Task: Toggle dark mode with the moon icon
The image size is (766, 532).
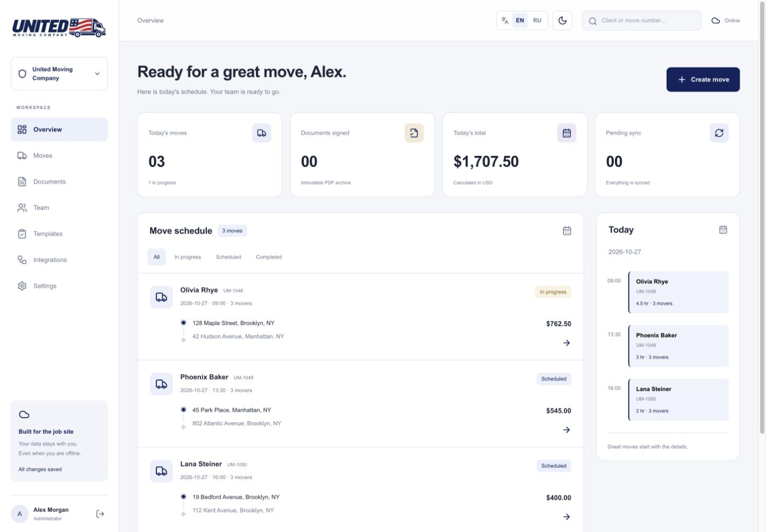Action: tap(562, 20)
